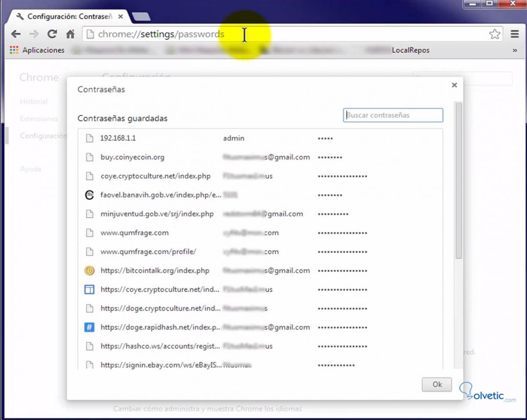Click the page icon beside buy.coinyecoin.org
The width and height of the screenshot is (527, 420).
pos(90,157)
